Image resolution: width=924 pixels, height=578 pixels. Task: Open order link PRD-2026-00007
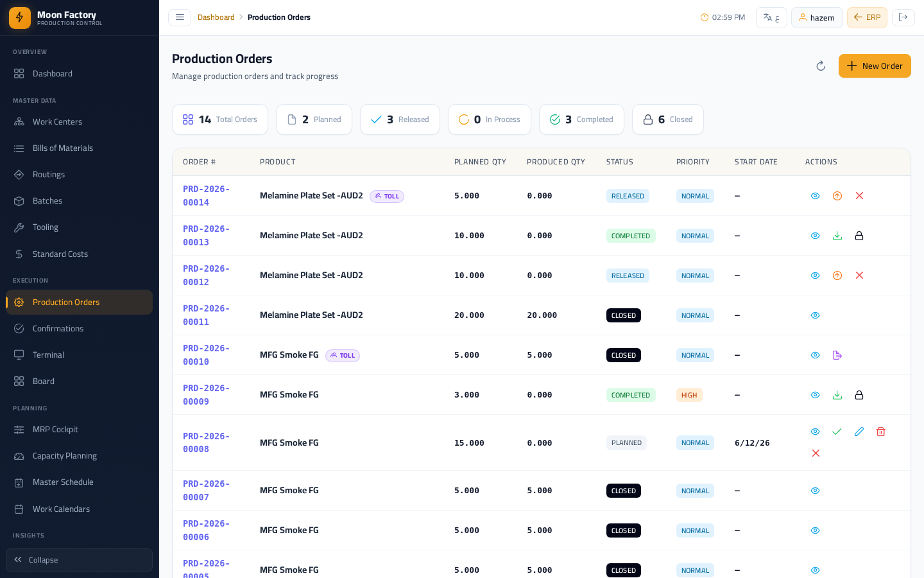206,491
